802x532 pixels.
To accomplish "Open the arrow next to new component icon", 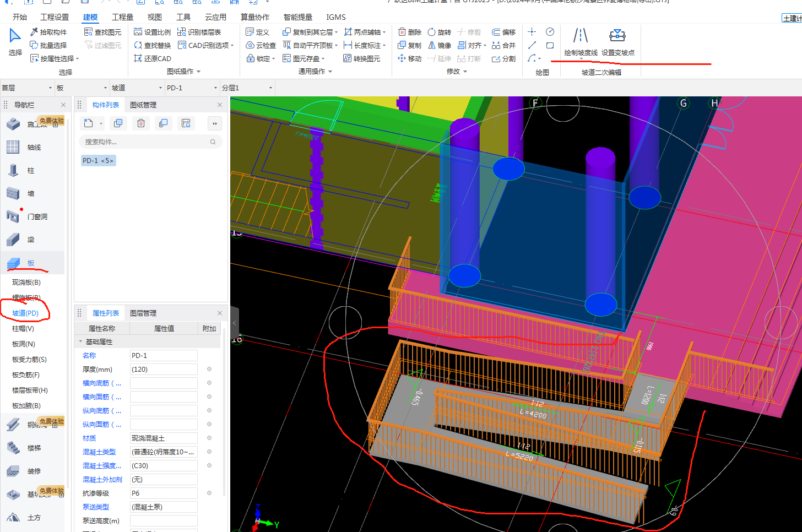I will (x=101, y=123).
